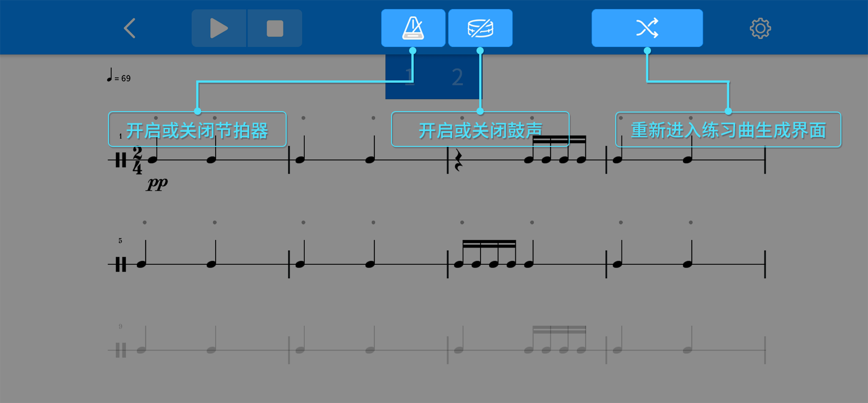
Task: Start playback with the play button
Action: 219,28
